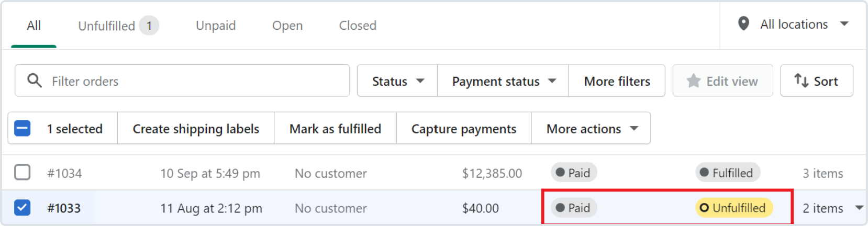868x226 pixels.
Task: Switch to the Unfulfilled tab
Action: 118,26
